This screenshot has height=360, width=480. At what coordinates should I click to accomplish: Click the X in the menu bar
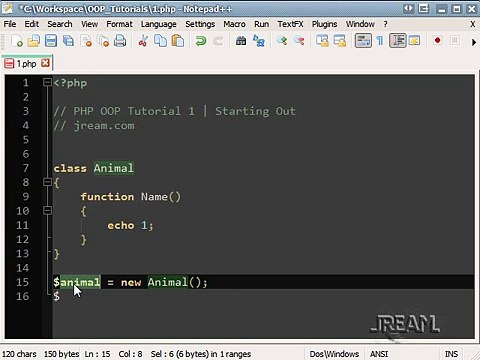(x=473, y=24)
